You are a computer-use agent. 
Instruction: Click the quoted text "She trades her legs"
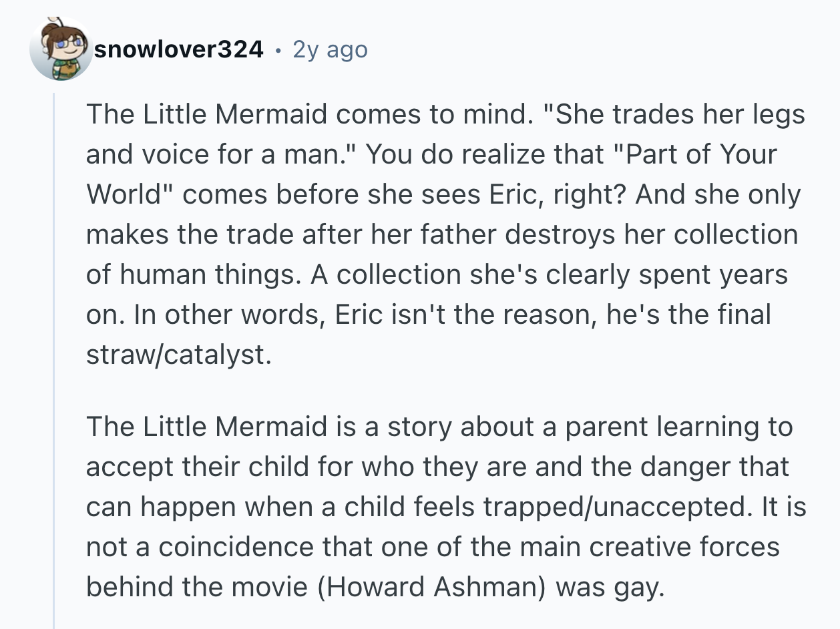[676, 115]
